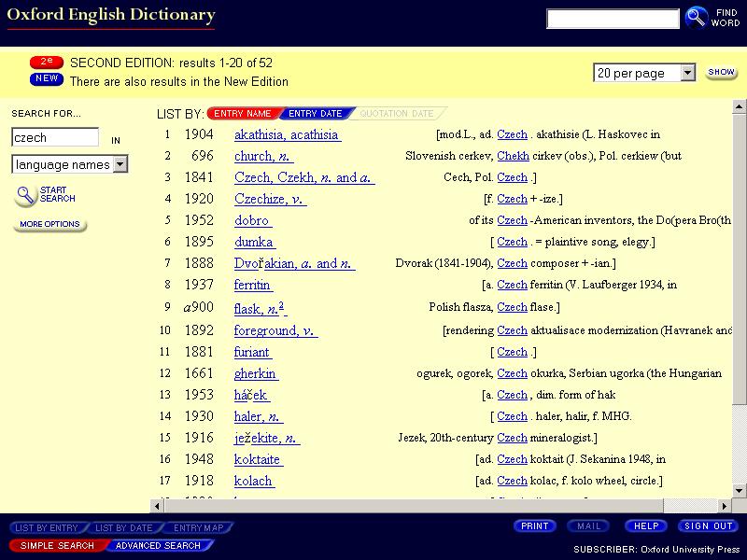Click the vertical scrollbar up arrow
The image size is (747, 560).
pyautogui.click(x=739, y=106)
